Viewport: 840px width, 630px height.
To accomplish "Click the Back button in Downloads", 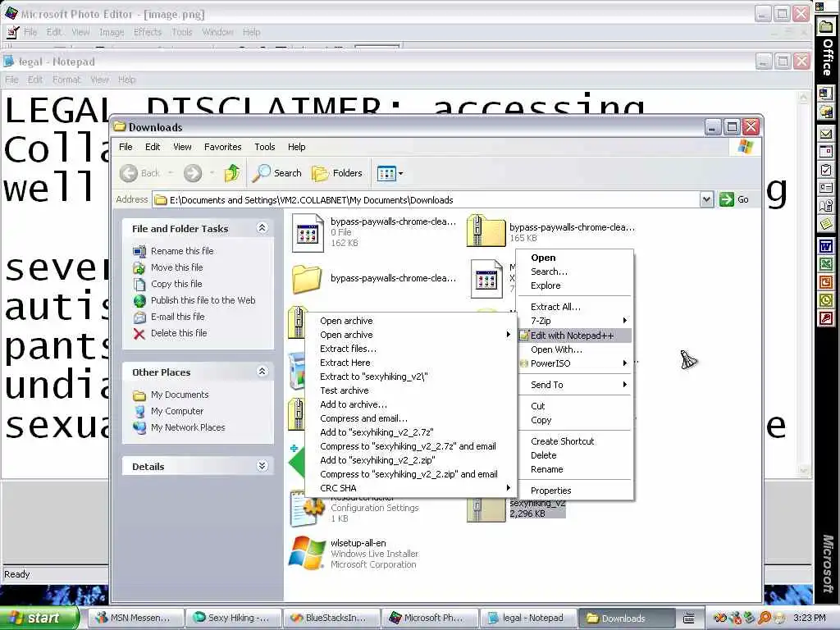I will [140, 173].
